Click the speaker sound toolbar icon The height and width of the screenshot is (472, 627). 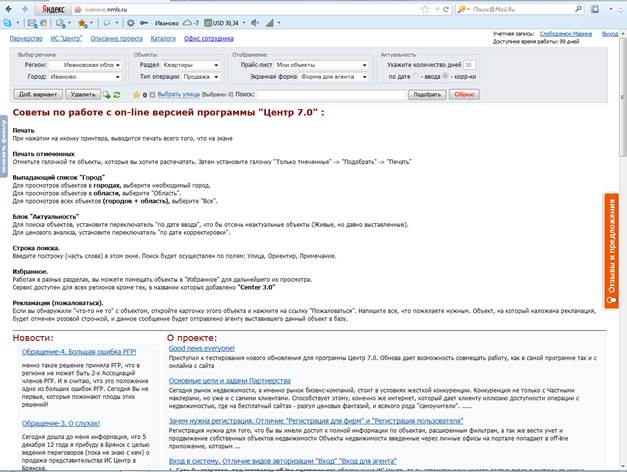254,23
